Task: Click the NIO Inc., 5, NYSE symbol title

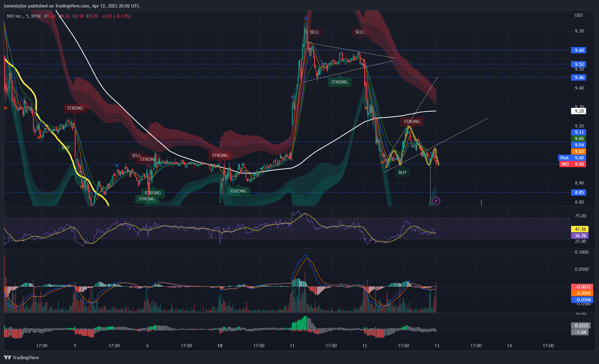Action: click(x=24, y=16)
